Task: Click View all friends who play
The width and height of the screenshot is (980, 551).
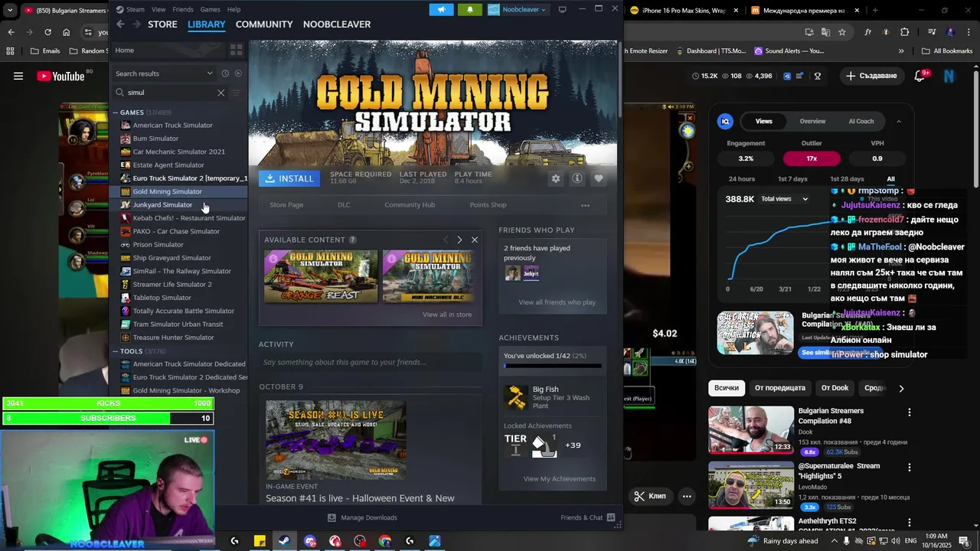Action: (x=557, y=302)
